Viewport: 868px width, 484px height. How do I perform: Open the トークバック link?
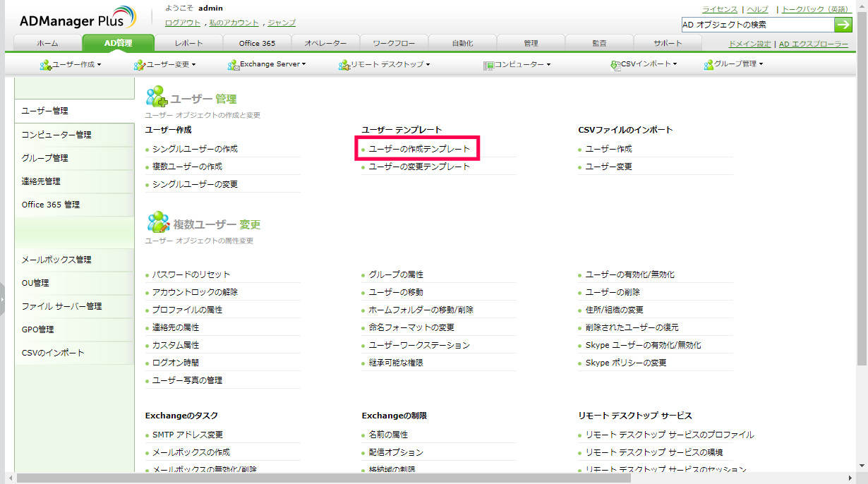pos(815,9)
